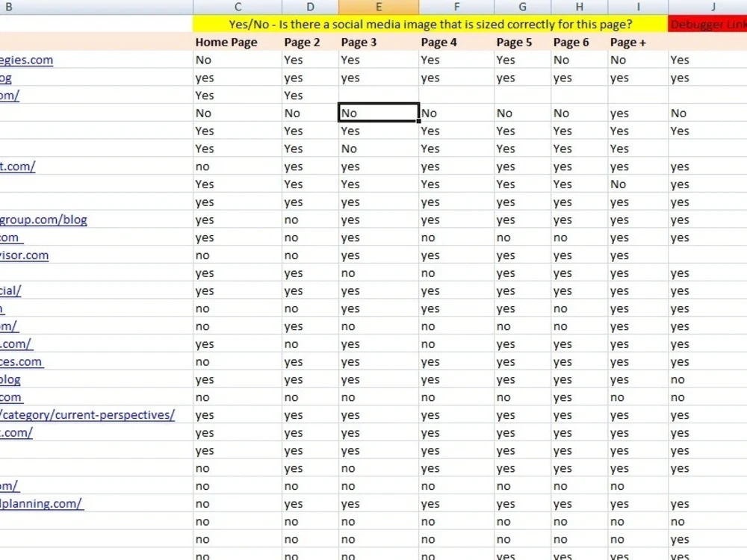Select column D header

click(310, 7)
